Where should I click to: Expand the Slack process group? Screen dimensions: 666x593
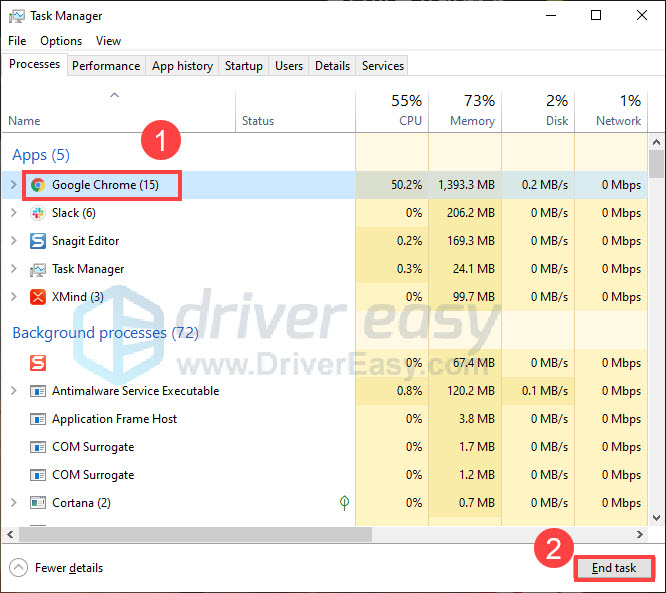click(13, 213)
